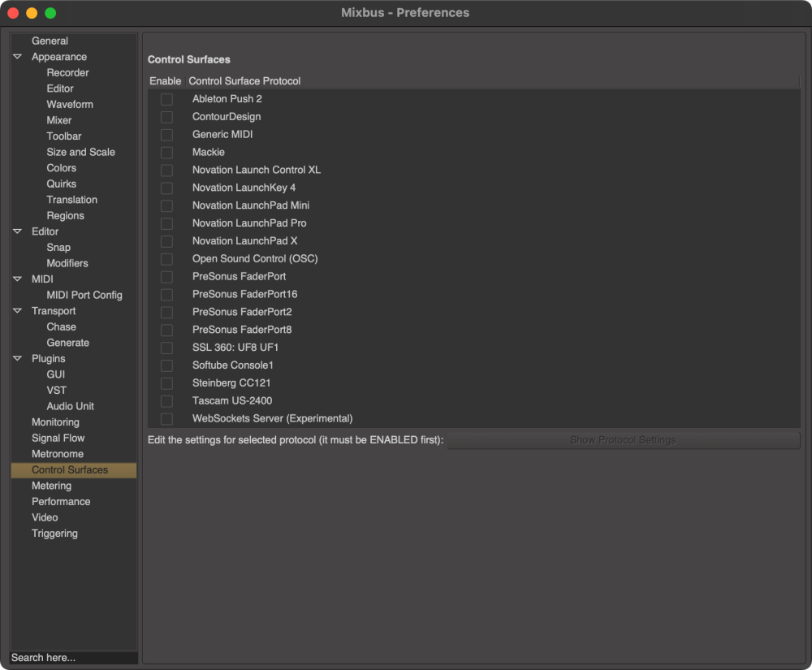Click the Show Protocol Settings button
812x670 pixels.
point(623,439)
